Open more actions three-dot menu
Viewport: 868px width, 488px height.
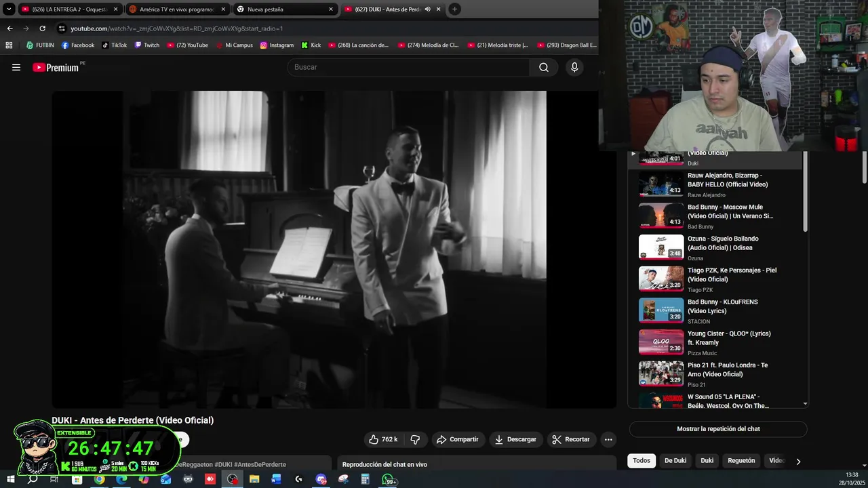tap(608, 439)
